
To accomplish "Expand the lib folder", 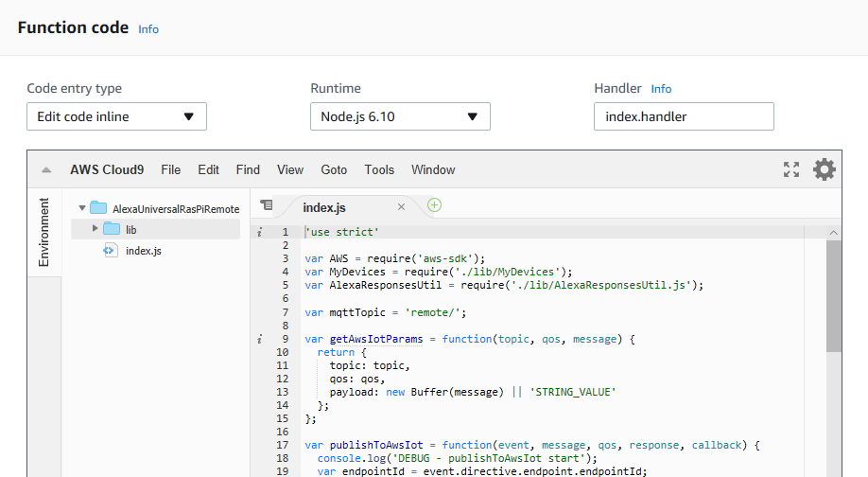I will click(95, 228).
